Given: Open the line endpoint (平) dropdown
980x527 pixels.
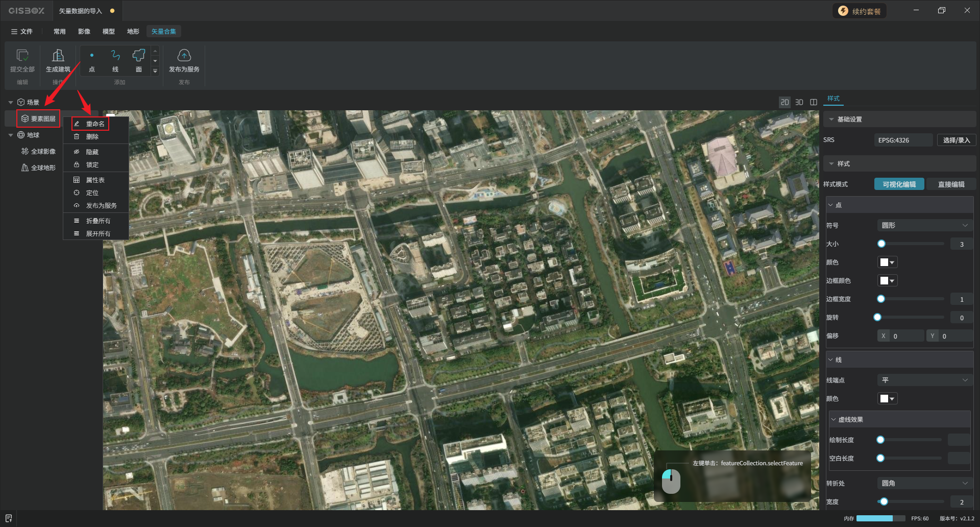Looking at the screenshot, I should [x=924, y=380].
